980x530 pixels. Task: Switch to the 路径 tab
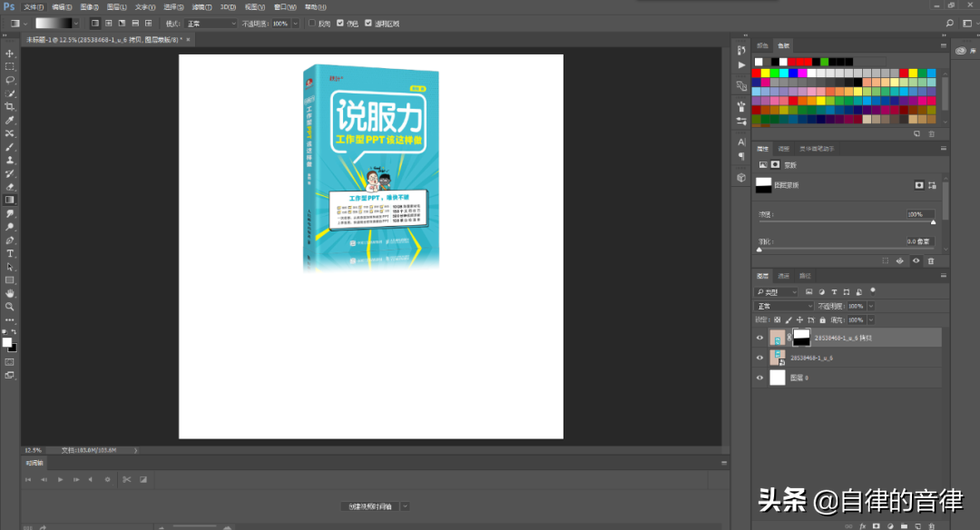tap(805, 276)
